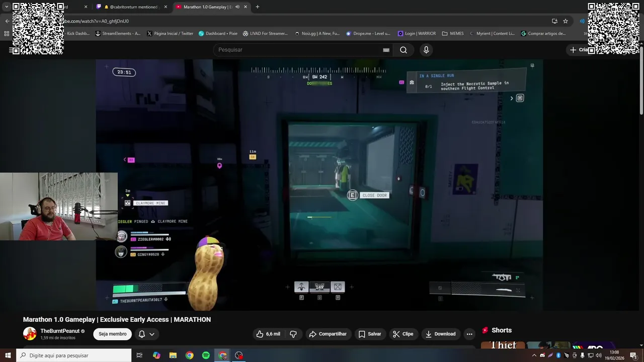
Task: Open the Página Inicial / Twitter bookmark
Action: pyautogui.click(x=170, y=34)
